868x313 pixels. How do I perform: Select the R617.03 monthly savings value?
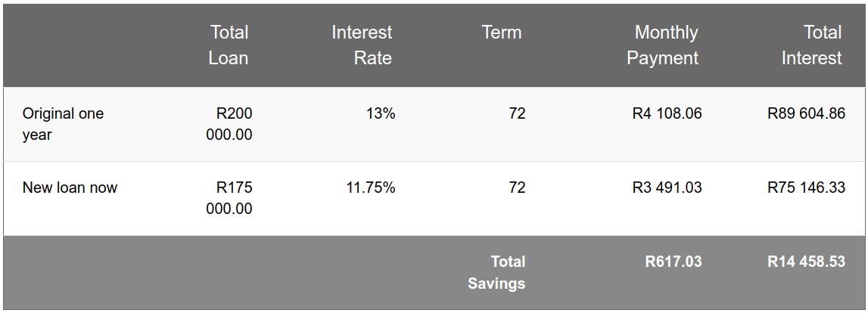point(674,261)
